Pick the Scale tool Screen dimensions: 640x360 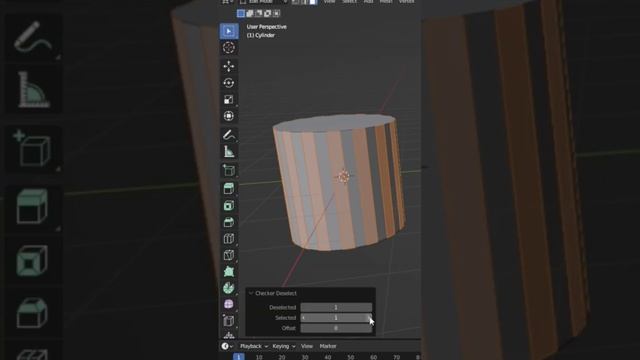229,100
